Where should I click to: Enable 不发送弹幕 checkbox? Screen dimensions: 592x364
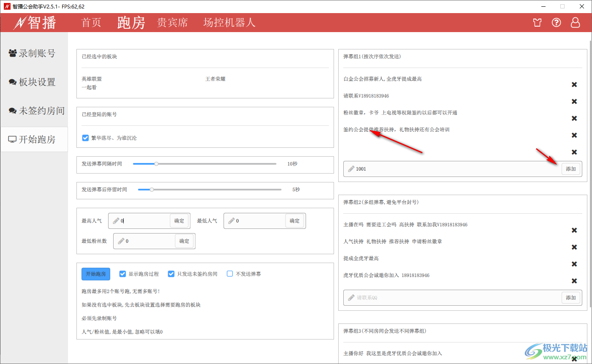[x=230, y=274]
